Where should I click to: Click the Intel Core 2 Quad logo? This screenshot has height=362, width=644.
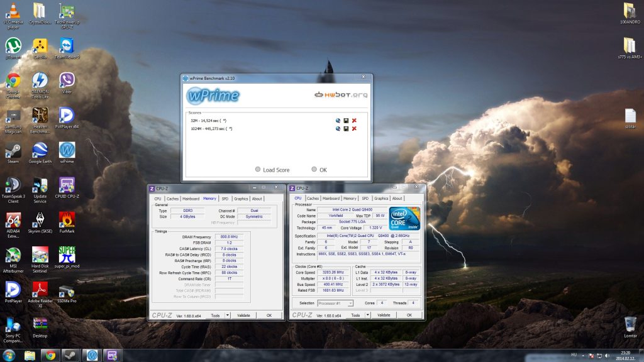404,218
